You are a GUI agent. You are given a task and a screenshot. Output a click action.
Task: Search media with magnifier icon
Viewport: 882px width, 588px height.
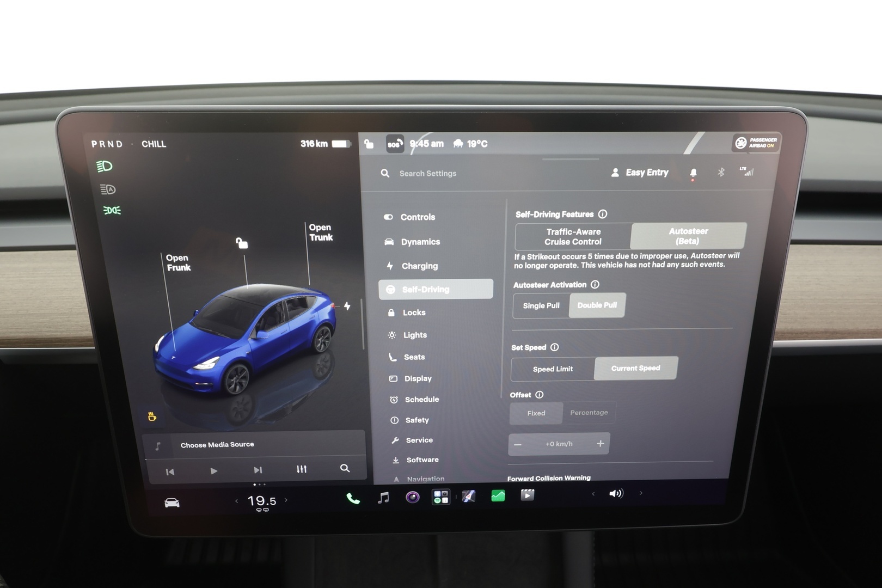345,468
